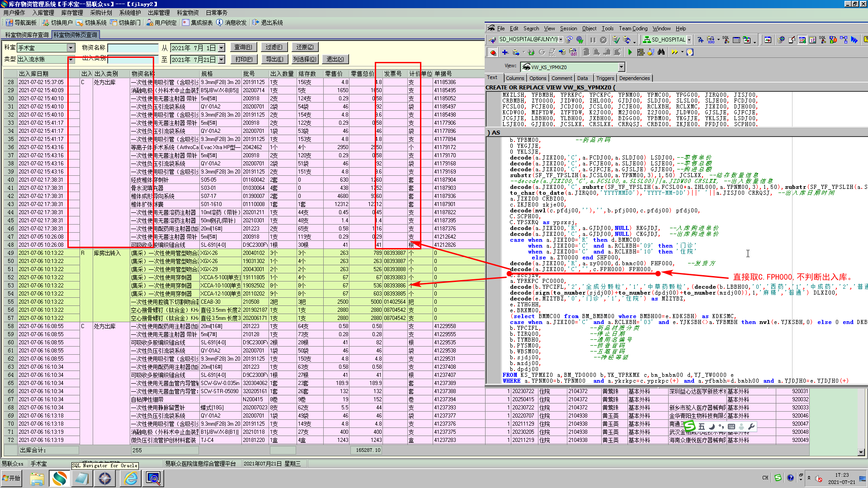Click the 切换用户 switch user toolbar icon

[46, 23]
